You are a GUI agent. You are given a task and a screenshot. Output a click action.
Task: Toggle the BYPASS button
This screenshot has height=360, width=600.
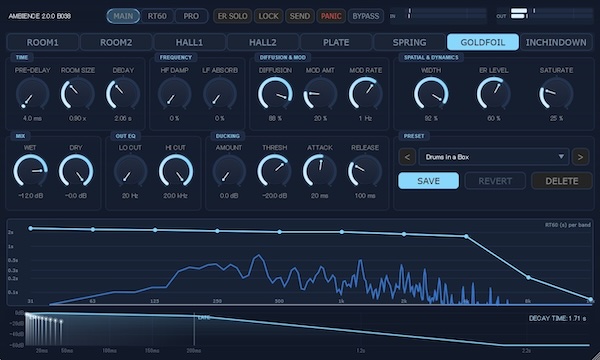pyautogui.click(x=365, y=16)
